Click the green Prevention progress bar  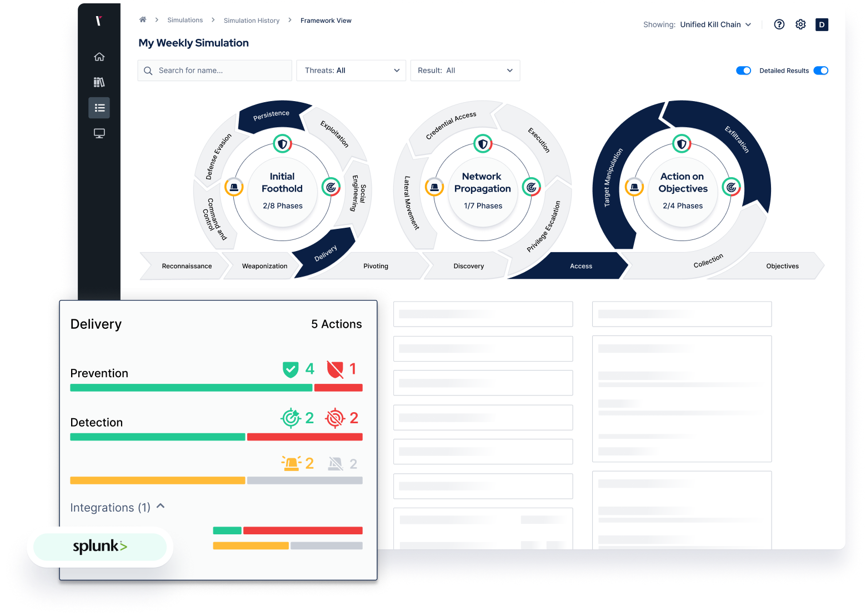[x=191, y=387]
